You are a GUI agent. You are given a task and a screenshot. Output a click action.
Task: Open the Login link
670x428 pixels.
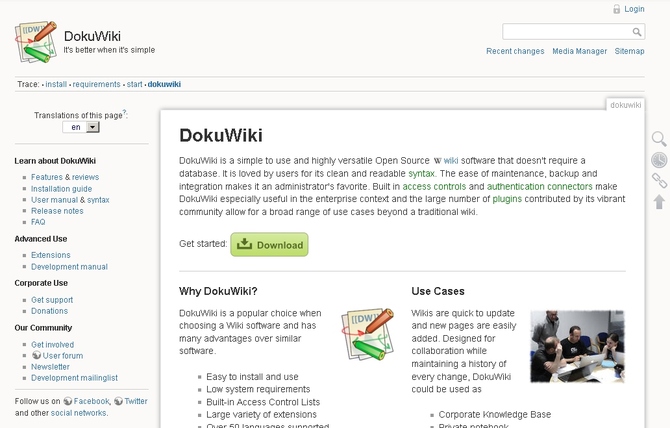point(634,9)
